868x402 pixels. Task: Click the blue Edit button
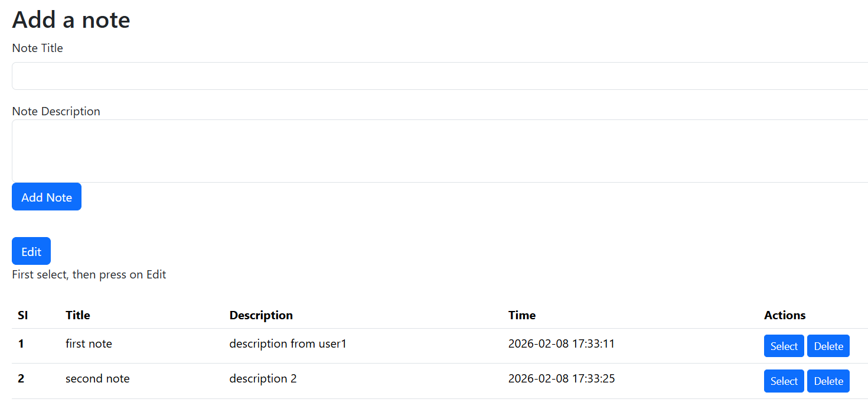pos(31,251)
